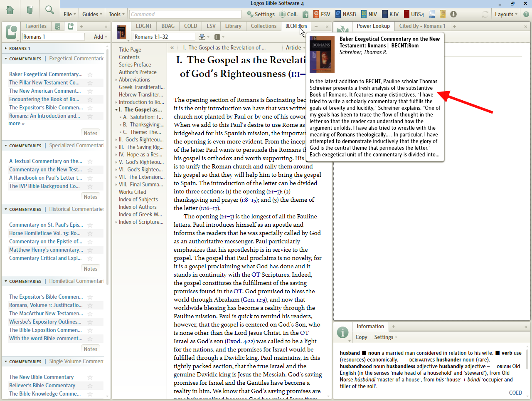
Task: Open the Article navigation dropdown
Action: tap(296, 47)
